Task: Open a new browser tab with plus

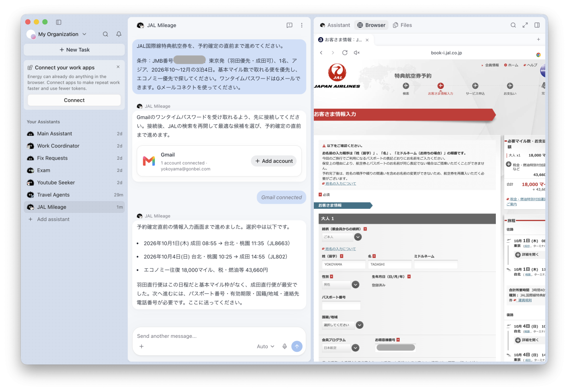Action: tap(538, 40)
